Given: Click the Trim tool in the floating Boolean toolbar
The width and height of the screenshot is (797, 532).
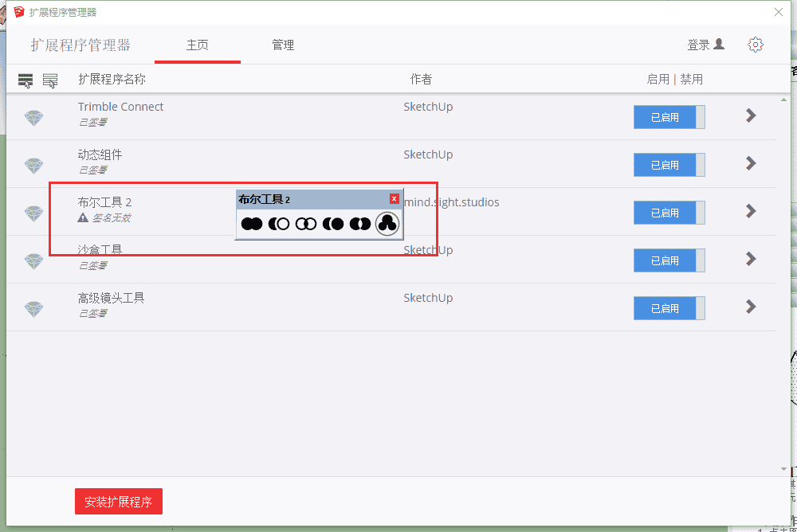Looking at the screenshot, I should coord(333,224).
